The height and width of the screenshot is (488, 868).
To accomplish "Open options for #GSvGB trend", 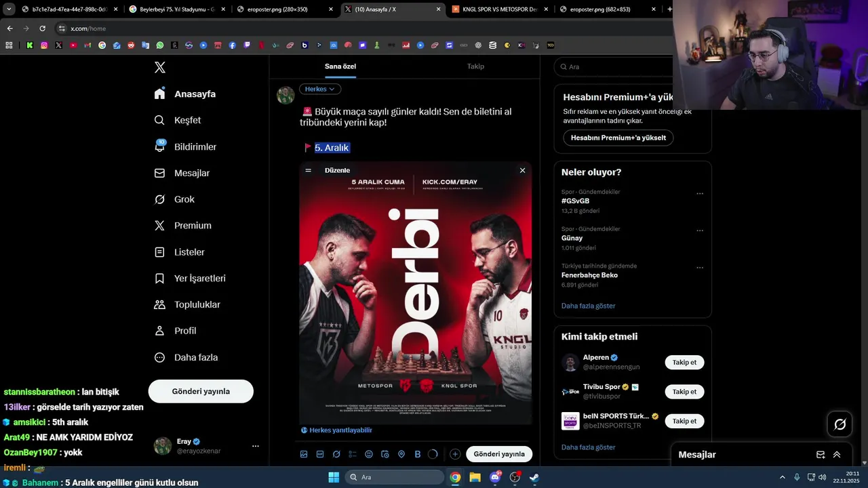I will pos(700,194).
